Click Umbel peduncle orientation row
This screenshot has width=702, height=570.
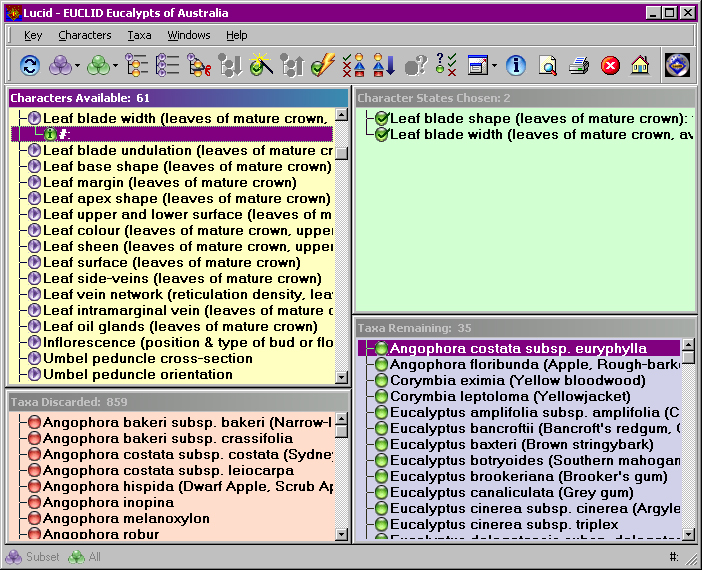tap(137, 375)
